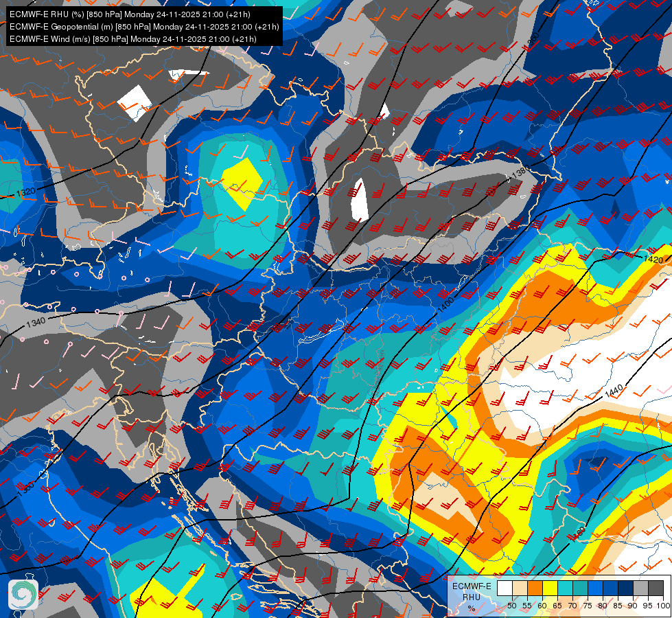The width and height of the screenshot is (672, 618).
Task: Click the legend value 50
Action: click(x=511, y=606)
